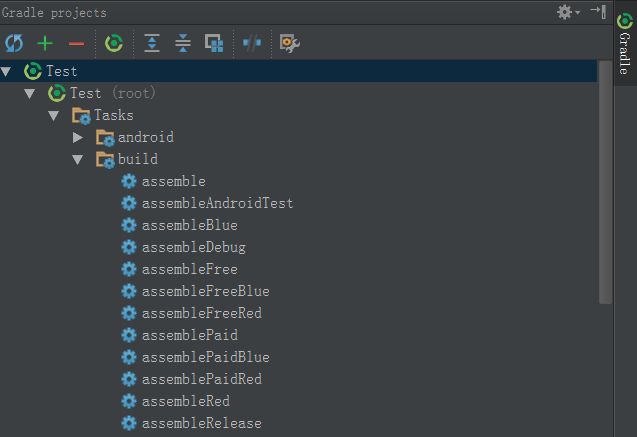Expand the android tasks folder
The height and width of the screenshot is (437, 637).
(78, 137)
